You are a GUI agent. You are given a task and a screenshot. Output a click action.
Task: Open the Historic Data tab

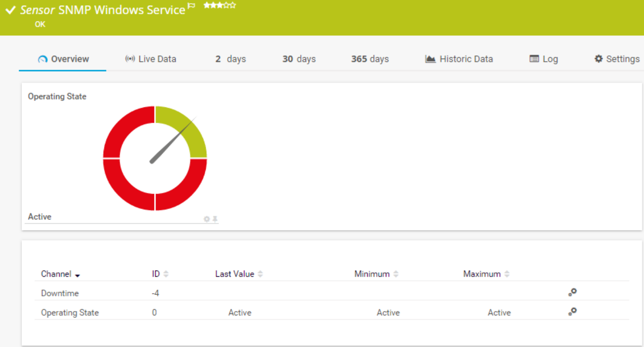click(459, 59)
